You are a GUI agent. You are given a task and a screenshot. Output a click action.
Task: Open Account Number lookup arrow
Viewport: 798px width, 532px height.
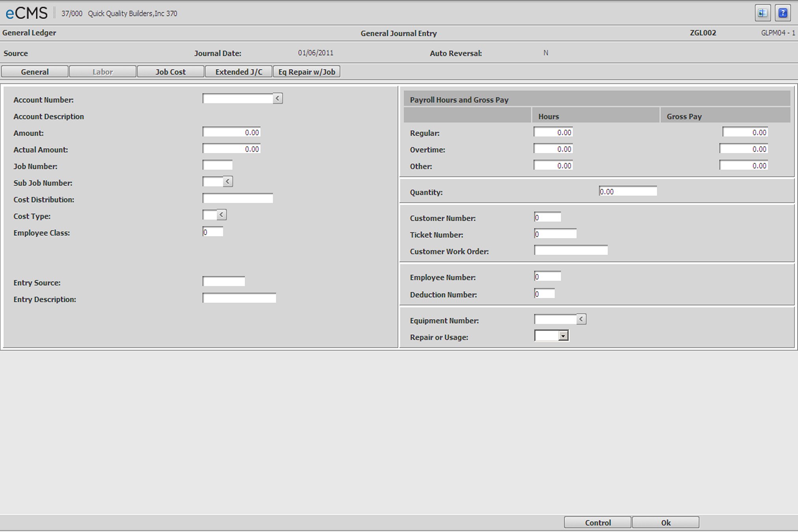277,99
